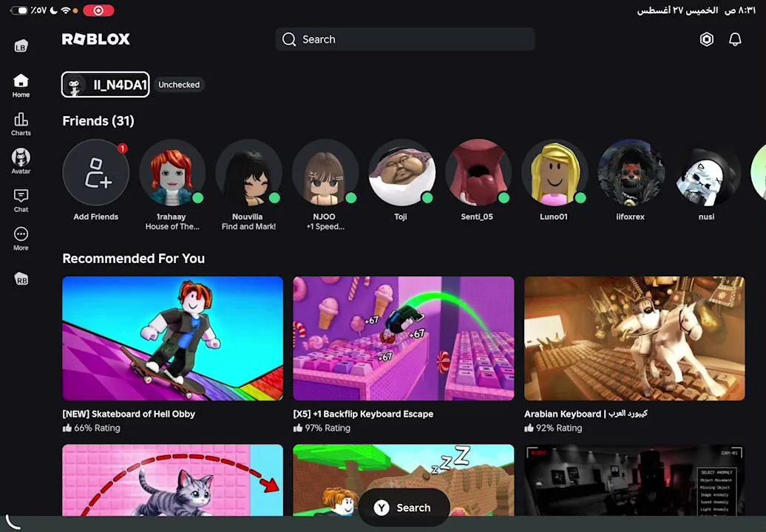Click the LB bumper icon atop the sidebar

coord(21,47)
